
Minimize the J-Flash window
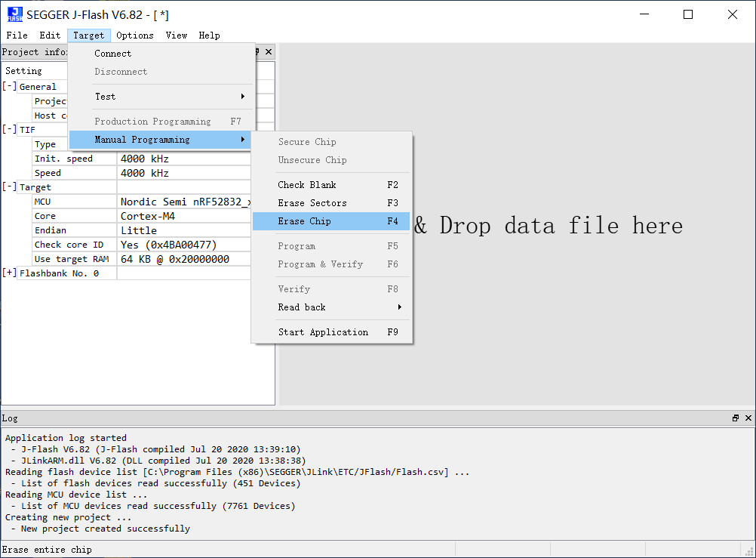click(x=644, y=14)
